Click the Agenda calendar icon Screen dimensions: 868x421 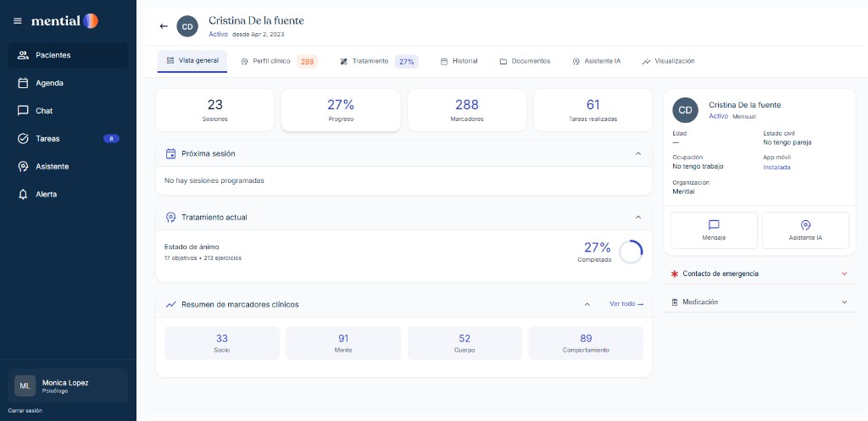(x=23, y=83)
